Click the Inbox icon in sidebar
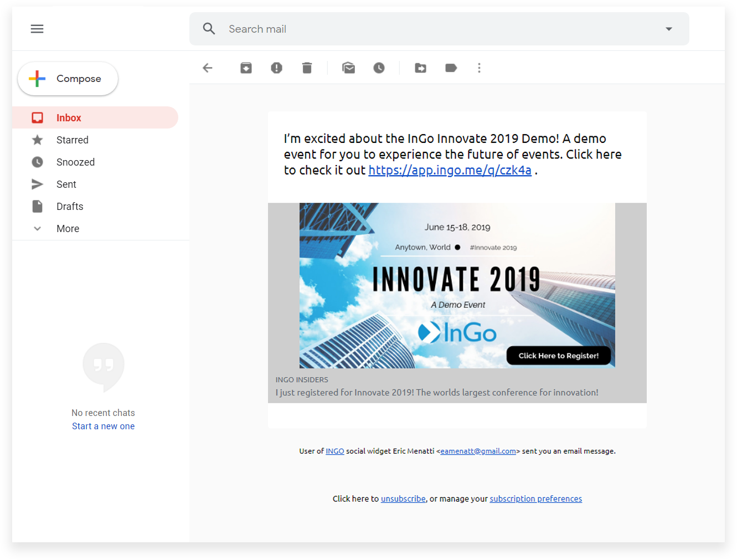 click(37, 118)
